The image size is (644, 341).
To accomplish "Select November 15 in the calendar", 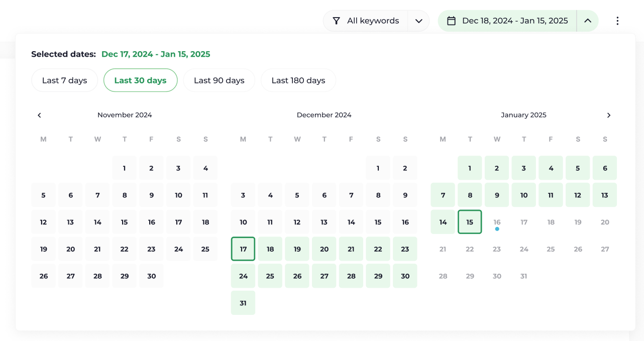I will 125,222.
